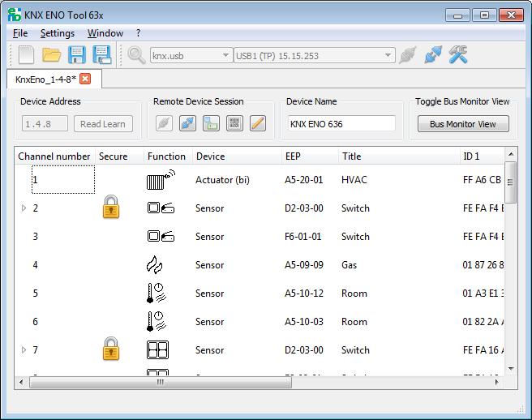Click the Device Name field KNX ENO 636

(341, 124)
